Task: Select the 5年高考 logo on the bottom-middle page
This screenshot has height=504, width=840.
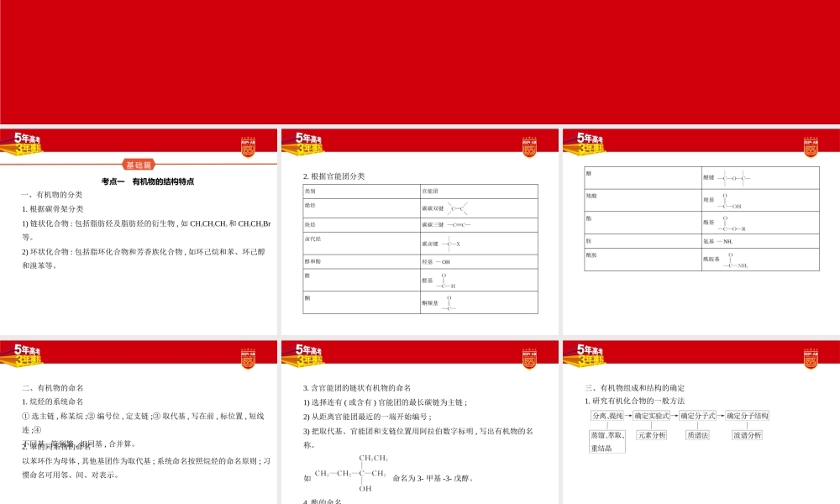Action: [x=311, y=351]
